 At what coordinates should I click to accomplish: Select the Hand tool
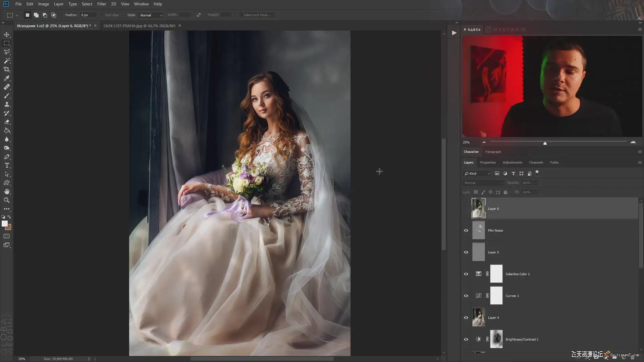[7, 191]
